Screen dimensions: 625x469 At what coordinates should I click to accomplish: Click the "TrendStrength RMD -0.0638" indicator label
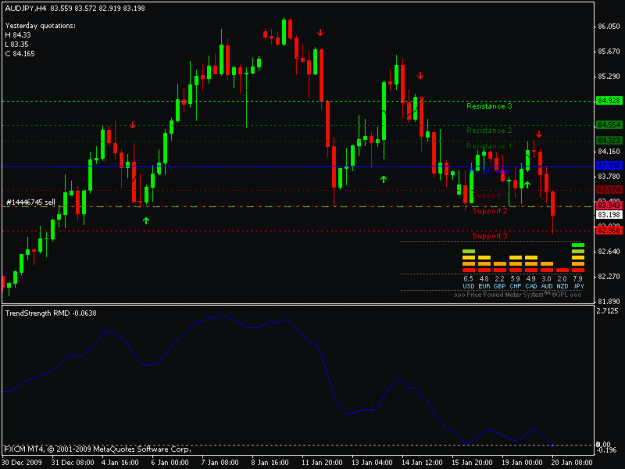click(x=51, y=313)
